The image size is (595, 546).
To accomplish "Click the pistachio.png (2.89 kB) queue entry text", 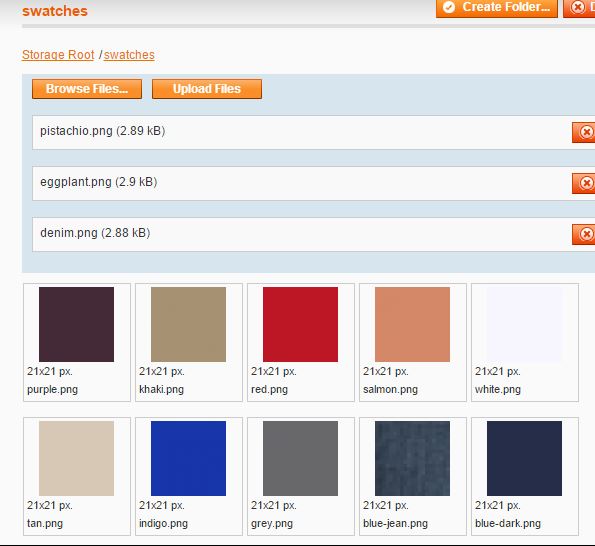I will tap(102, 131).
